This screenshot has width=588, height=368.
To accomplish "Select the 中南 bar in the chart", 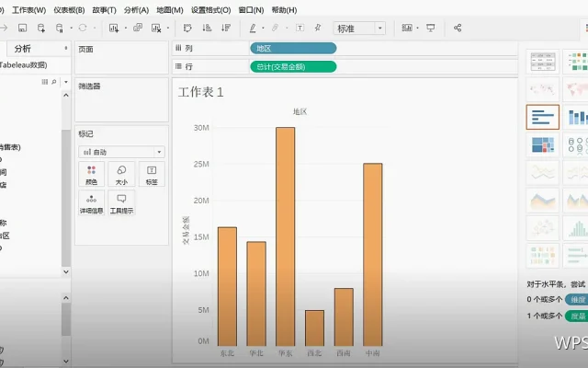I will 373,255.
